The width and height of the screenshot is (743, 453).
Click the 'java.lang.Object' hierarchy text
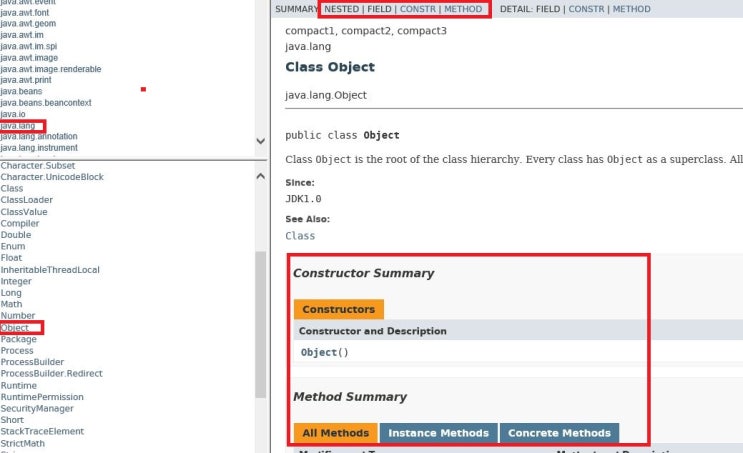tap(326, 95)
